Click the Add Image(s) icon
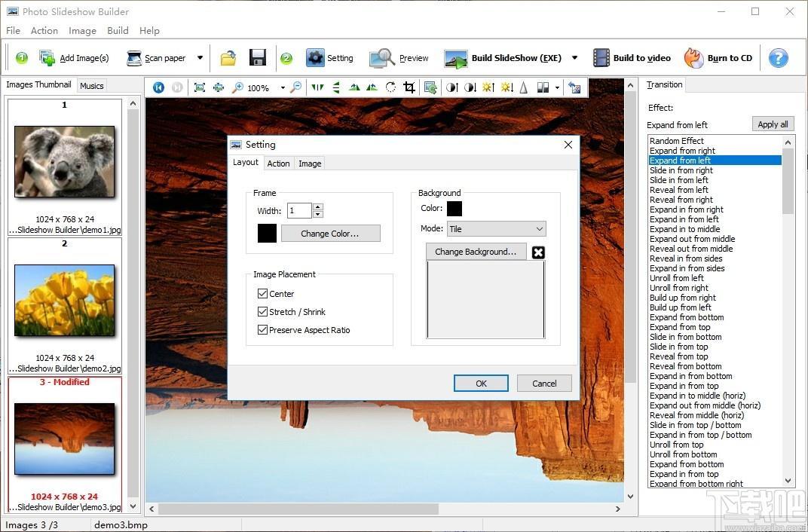The image size is (808, 532). pos(47,58)
